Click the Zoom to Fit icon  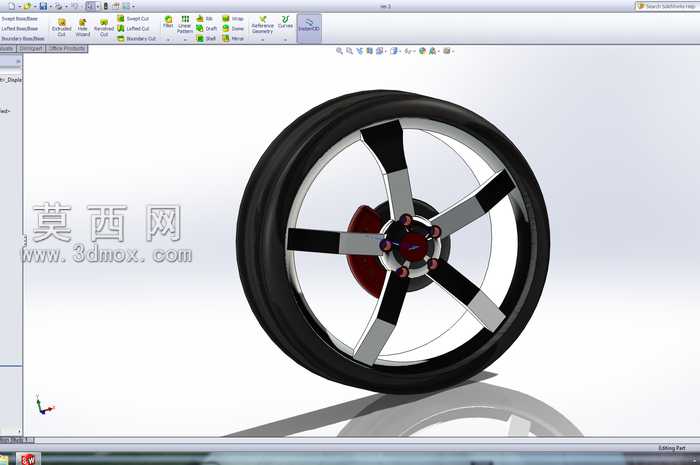(x=339, y=51)
